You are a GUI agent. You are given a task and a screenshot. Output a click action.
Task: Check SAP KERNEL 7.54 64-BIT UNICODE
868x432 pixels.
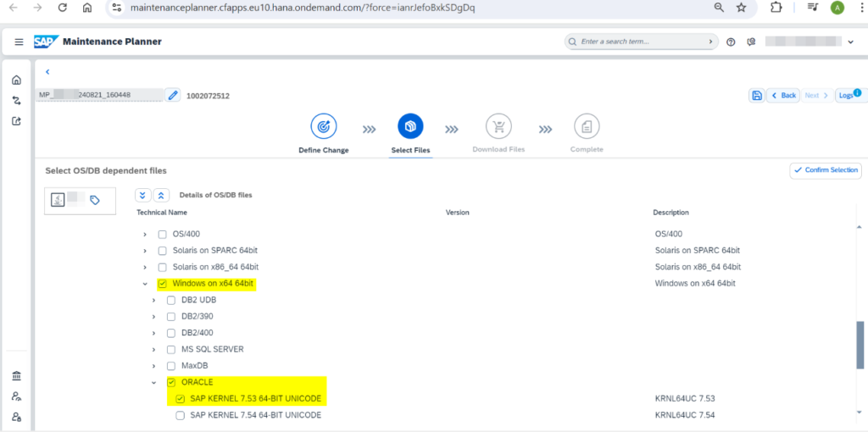(x=180, y=415)
